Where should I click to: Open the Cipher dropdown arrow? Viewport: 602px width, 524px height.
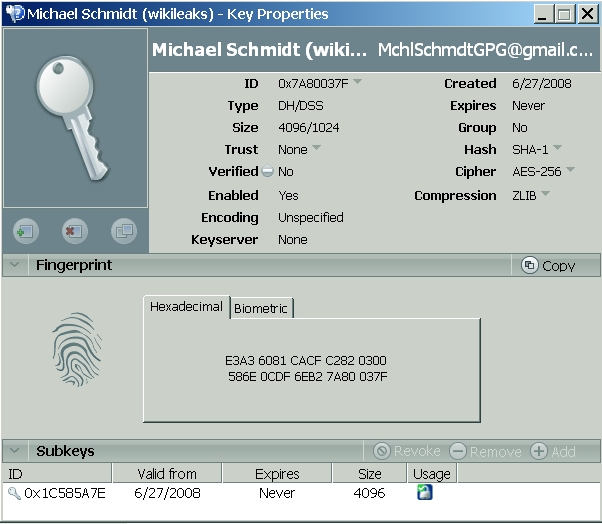pos(571,169)
